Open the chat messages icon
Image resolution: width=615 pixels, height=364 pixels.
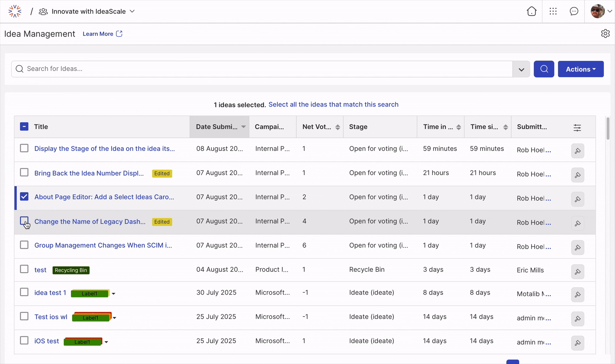click(x=574, y=12)
